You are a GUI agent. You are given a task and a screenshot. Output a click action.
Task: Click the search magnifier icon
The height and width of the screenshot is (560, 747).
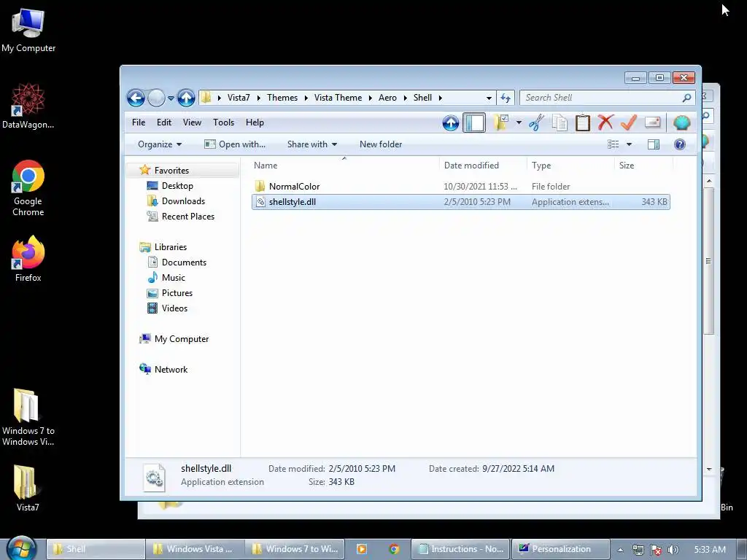tap(686, 98)
